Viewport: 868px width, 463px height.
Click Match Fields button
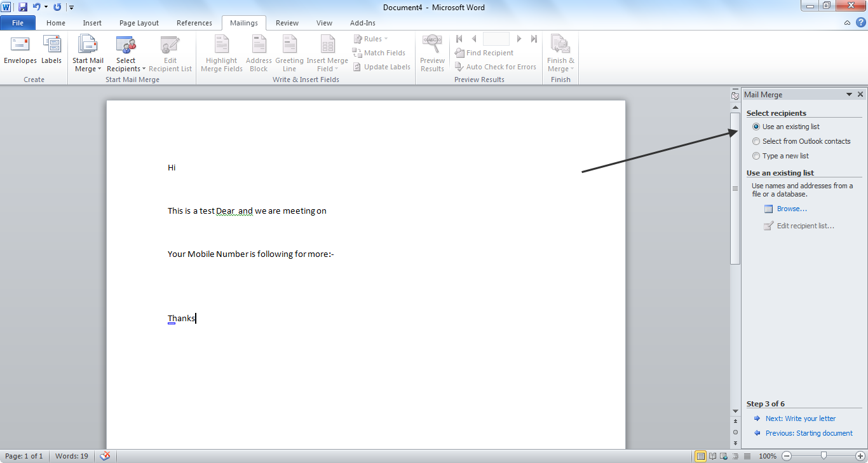coord(379,53)
